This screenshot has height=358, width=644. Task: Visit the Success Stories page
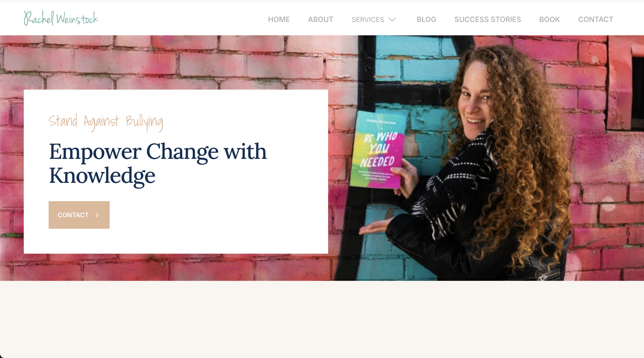click(x=488, y=19)
